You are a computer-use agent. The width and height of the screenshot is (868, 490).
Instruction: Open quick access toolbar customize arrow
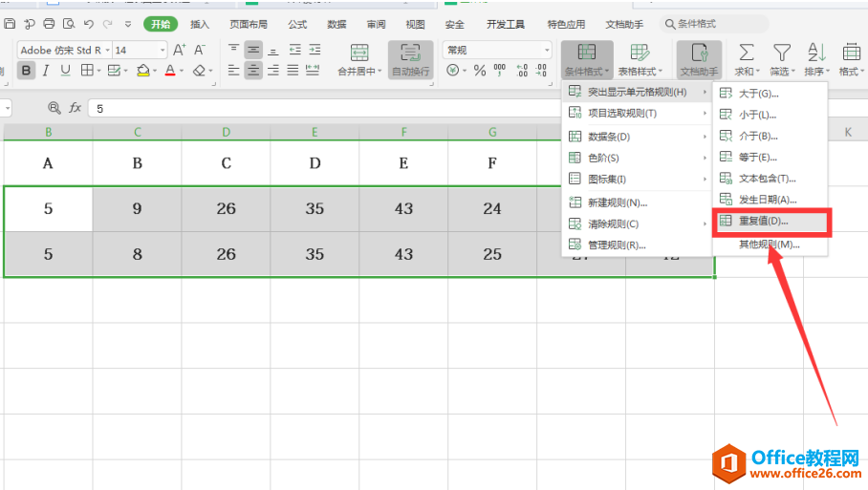pyautogui.click(x=128, y=24)
